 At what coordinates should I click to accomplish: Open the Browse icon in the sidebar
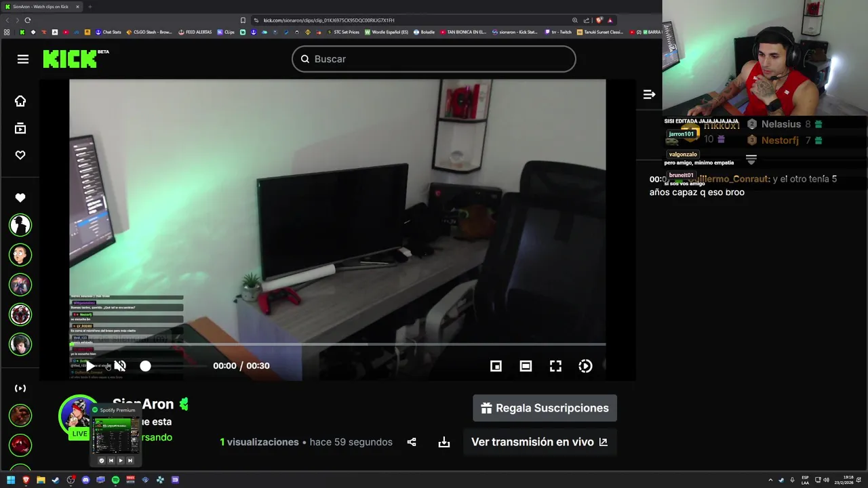pos(20,128)
